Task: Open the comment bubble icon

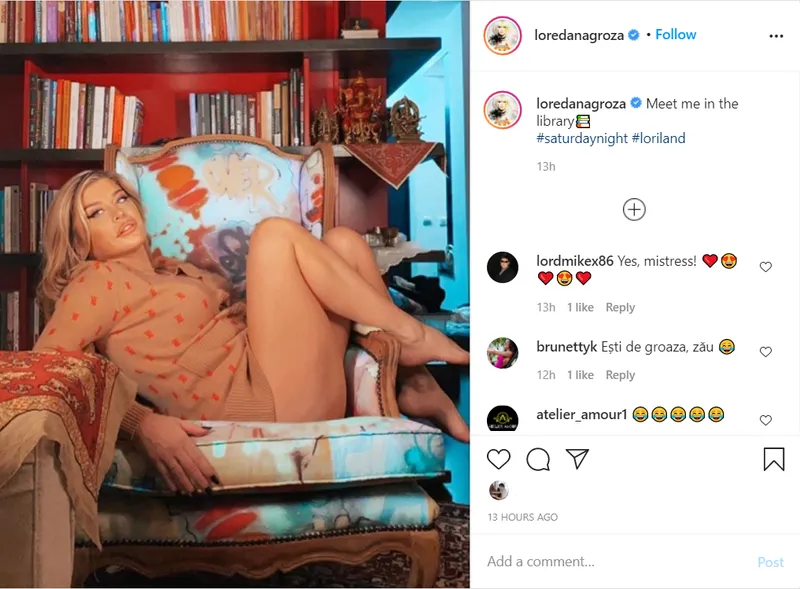Action: point(538,459)
